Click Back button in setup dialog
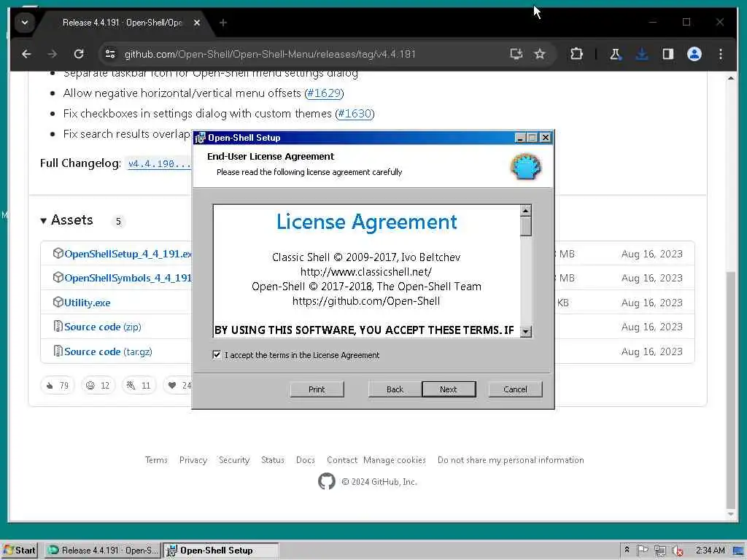This screenshot has height=560, width=747. (395, 389)
